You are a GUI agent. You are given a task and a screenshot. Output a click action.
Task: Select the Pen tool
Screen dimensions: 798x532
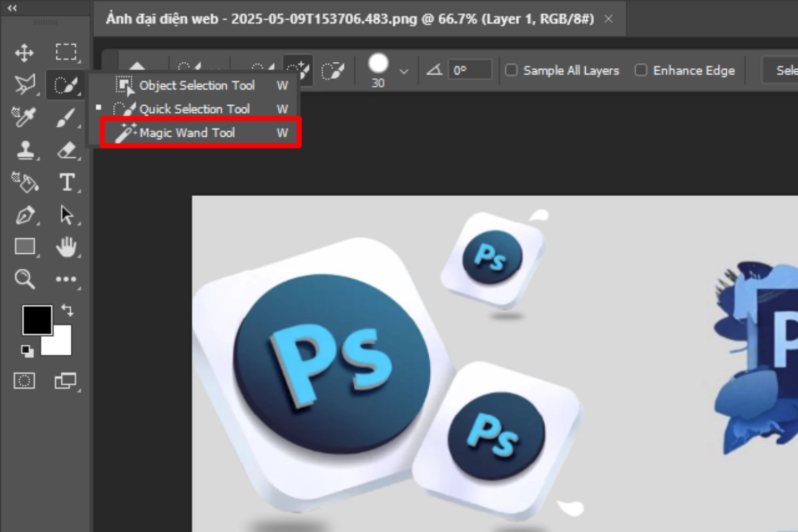[25, 215]
